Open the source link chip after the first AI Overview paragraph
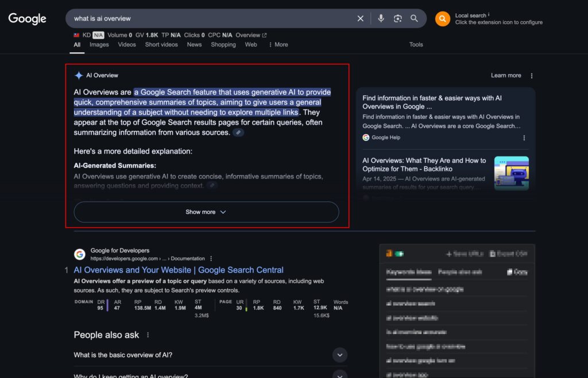The height and width of the screenshot is (378, 588). click(x=238, y=133)
